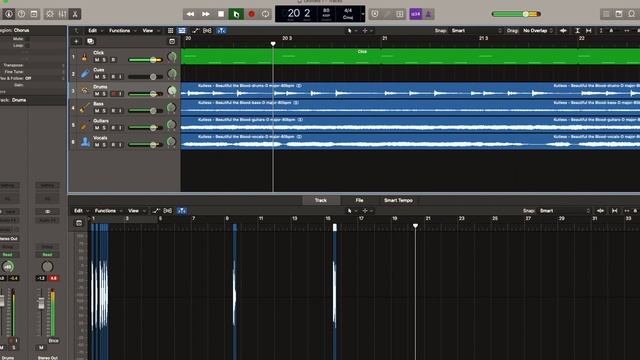Image resolution: width=640 pixels, height=360 pixels.
Task: Select the Drums track icon
Action: point(85,91)
